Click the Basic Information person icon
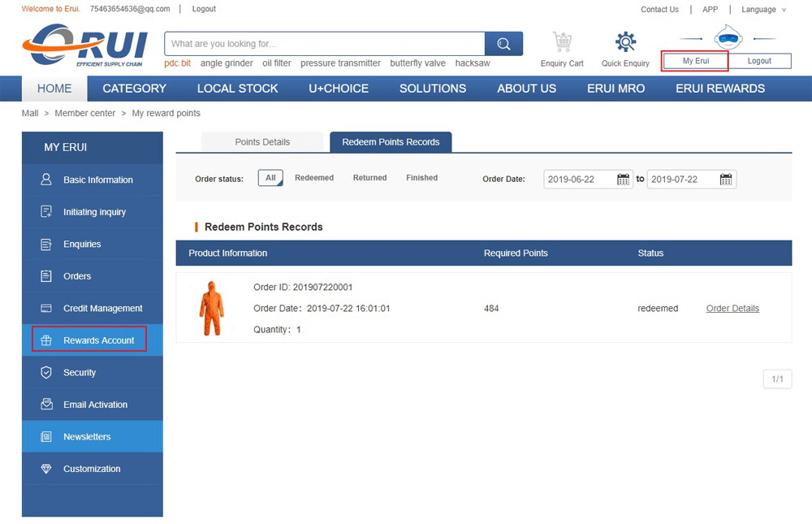The image size is (812, 524). click(x=46, y=180)
